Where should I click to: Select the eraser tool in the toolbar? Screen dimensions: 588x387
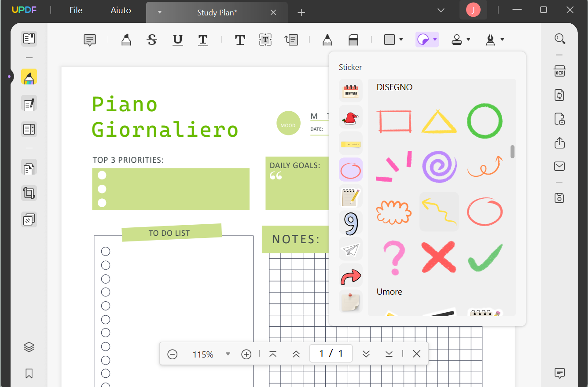pyautogui.click(x=353, y=40)
